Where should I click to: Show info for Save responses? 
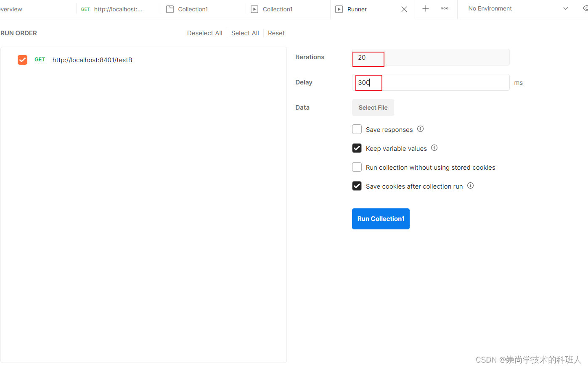tap(420, 129)
